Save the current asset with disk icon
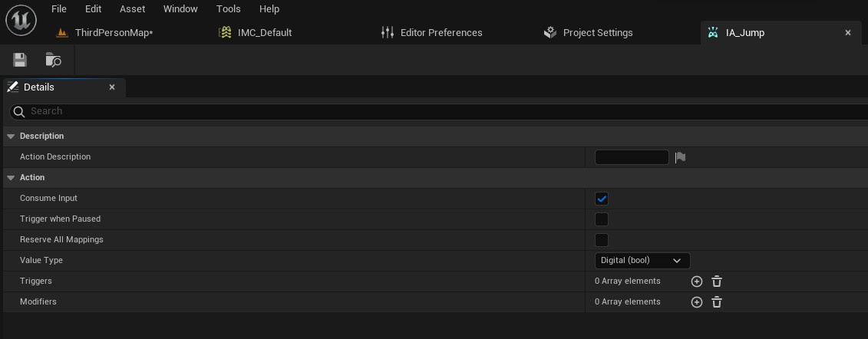The image size is (868, 339). click(x=20, y=60)
